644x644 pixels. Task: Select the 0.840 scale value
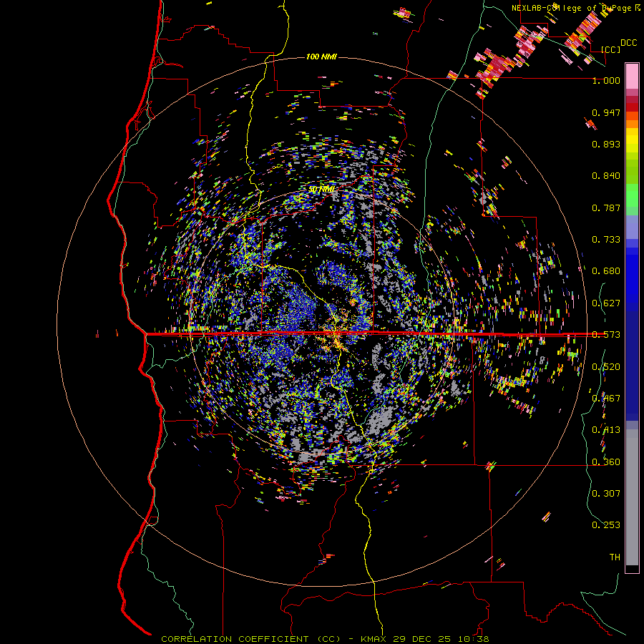(606, 176)
